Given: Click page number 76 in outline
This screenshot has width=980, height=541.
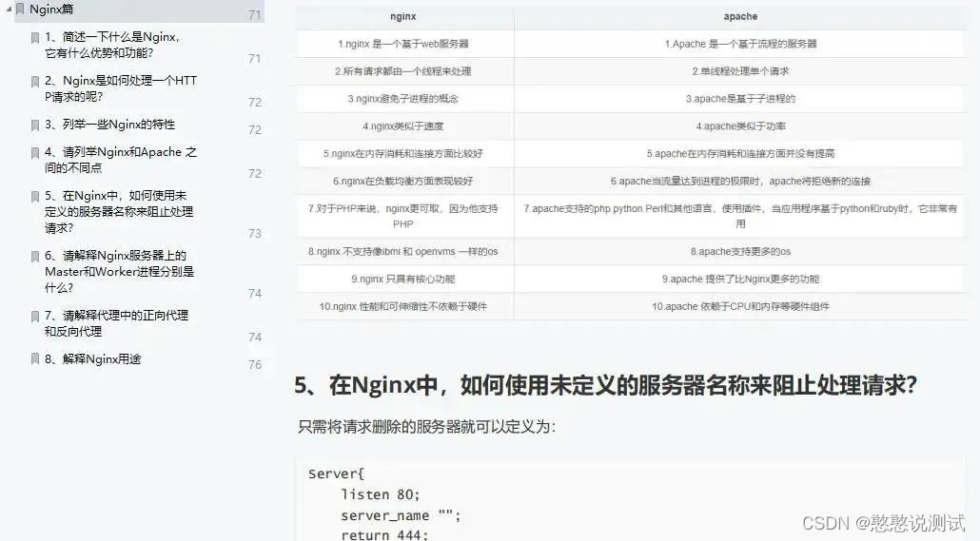Looking at the screenshot, I should (x=255, y=365).
